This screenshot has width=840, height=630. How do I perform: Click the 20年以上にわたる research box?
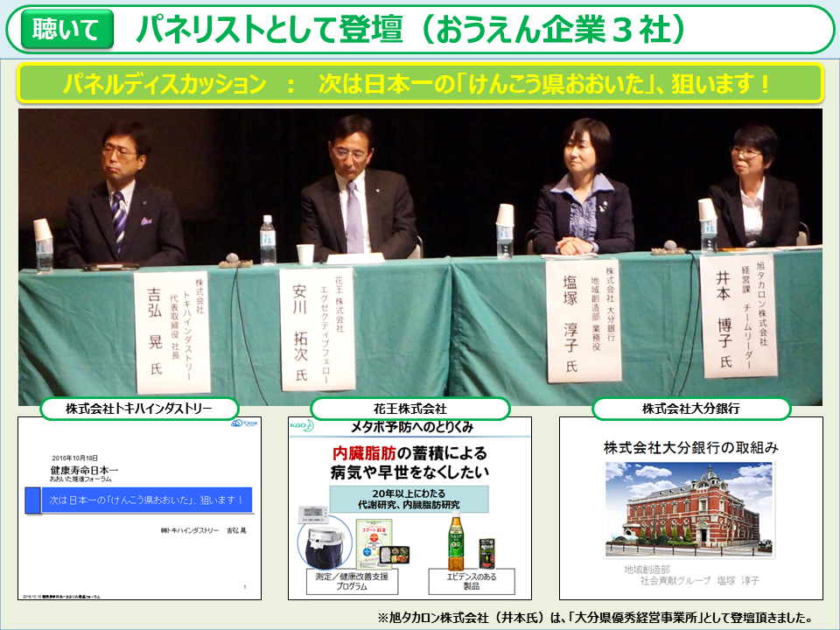[409, 499]
